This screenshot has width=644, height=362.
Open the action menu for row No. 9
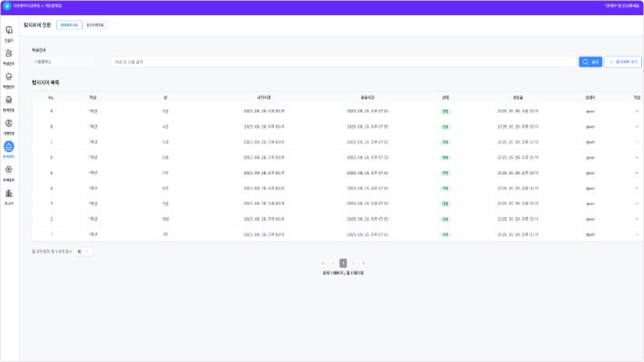pyautogui.click(x=636, y=111)
